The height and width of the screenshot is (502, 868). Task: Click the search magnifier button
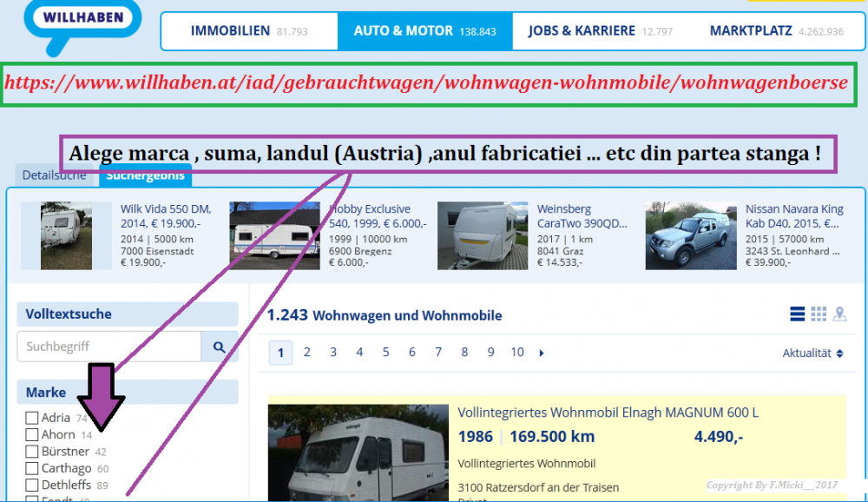coord(219,347)
